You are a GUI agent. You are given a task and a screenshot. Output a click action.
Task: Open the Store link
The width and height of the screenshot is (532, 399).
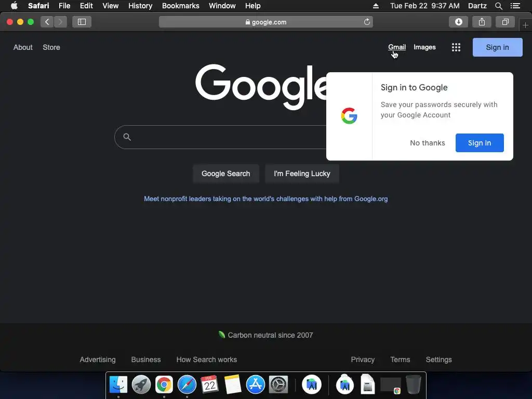pos(51,47)
